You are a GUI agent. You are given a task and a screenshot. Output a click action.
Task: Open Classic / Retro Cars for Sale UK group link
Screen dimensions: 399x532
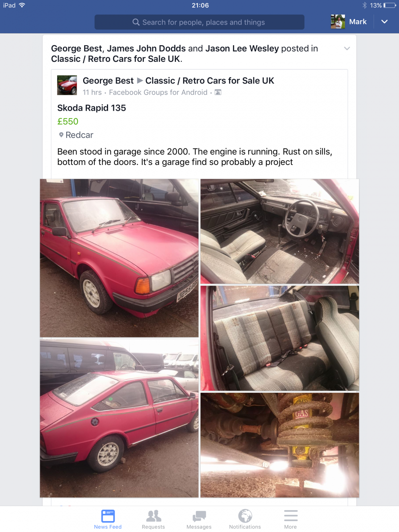click(209, 81)
